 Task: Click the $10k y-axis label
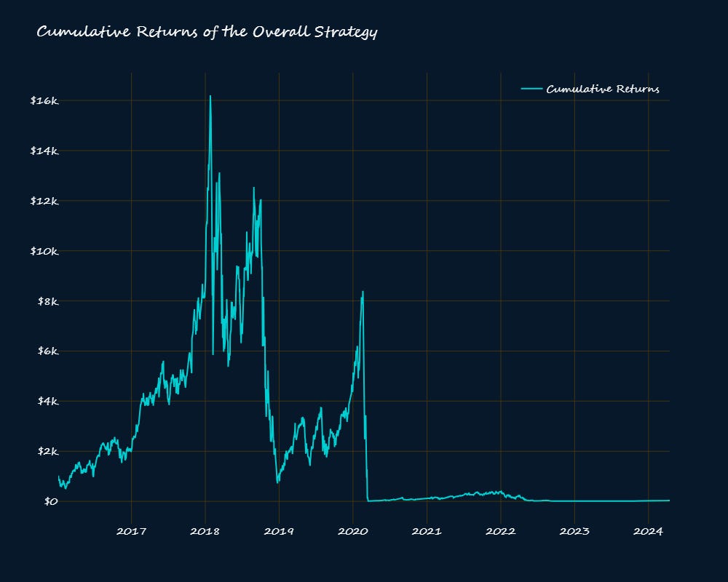coord(44,251)
